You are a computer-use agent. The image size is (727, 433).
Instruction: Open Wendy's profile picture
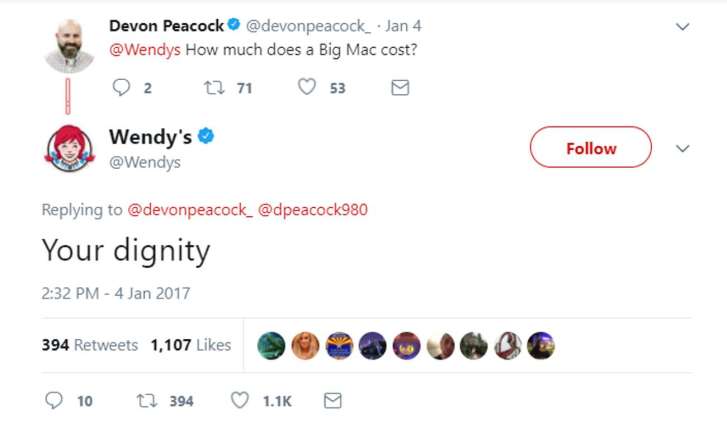click(69, 148)
